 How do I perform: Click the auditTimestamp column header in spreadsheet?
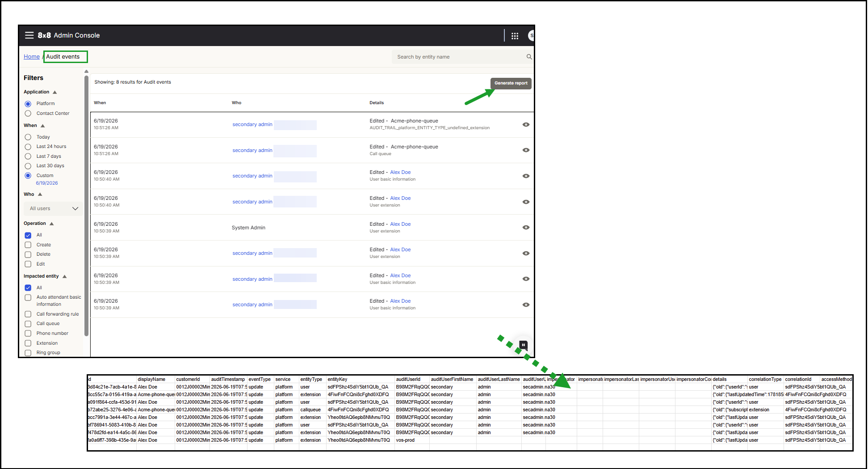pyautogui.click(x=228, y=380)
